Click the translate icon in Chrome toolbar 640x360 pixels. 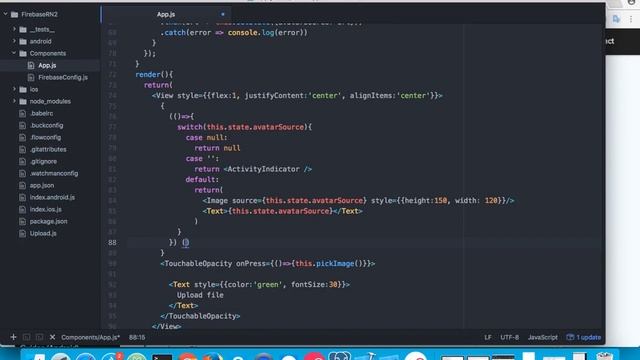[616, 19]
